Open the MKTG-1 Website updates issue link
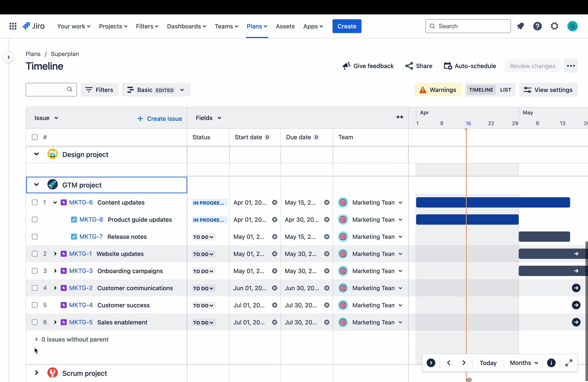This screenshot has height=382, width=588. (x=80, y=253)
